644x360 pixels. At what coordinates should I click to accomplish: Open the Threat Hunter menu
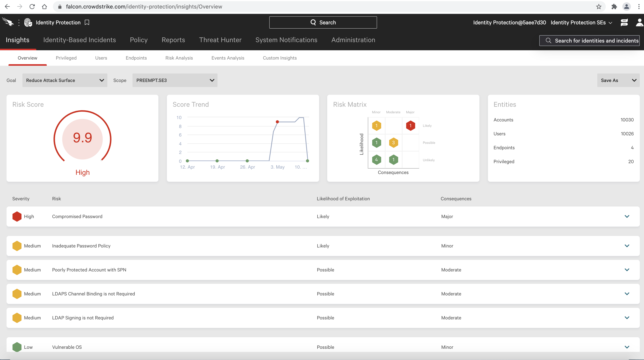(220, 40)
